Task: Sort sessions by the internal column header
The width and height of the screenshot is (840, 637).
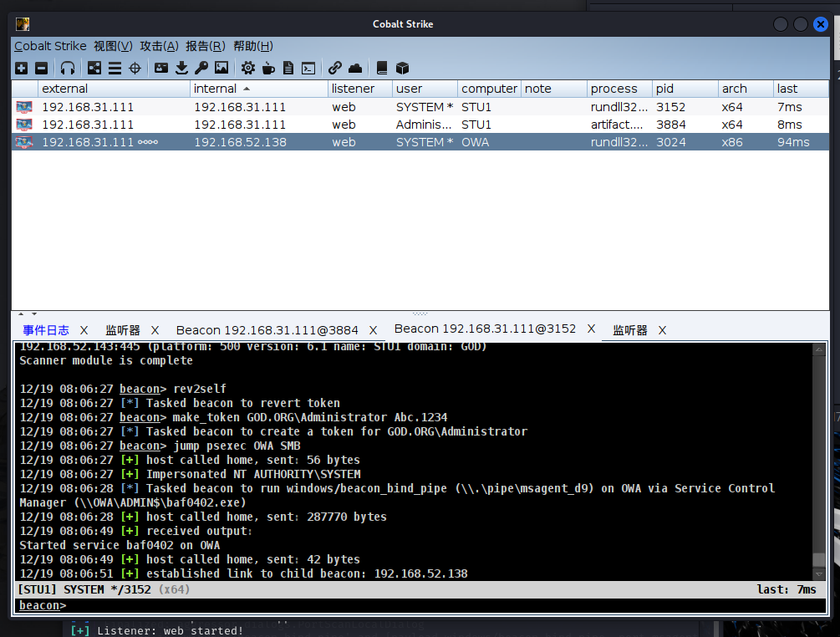Action: tap(259, 89)
